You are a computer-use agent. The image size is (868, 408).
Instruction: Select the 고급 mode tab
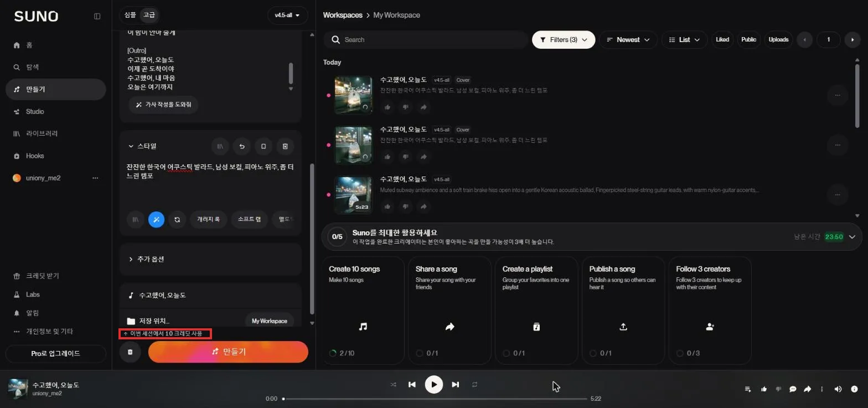coord(149,15)
